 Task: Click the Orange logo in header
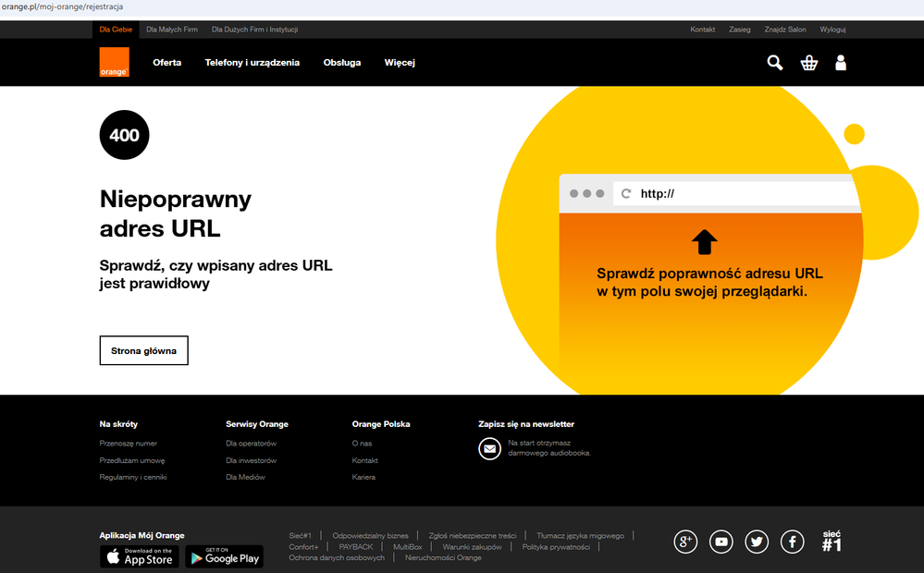[x=115, y=62]
